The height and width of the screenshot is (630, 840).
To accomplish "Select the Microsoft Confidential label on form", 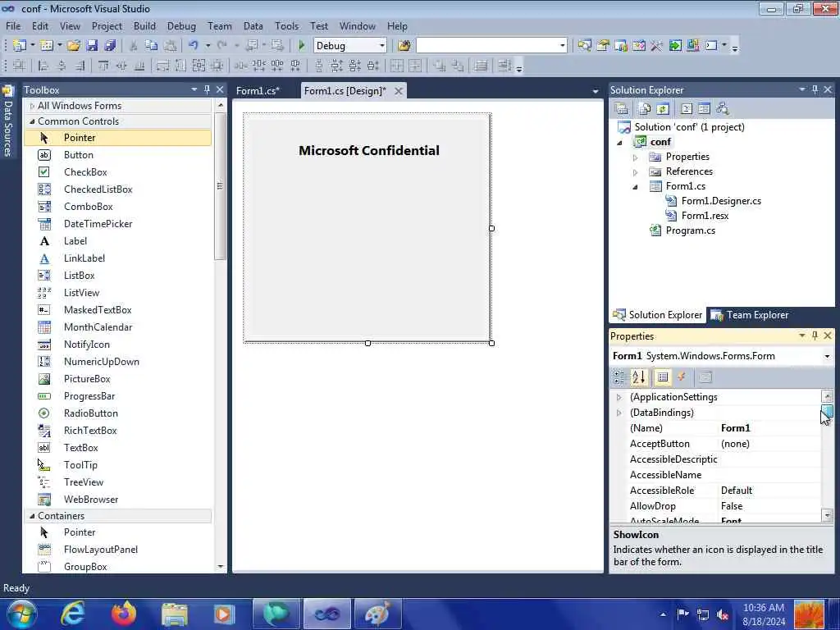I will (369, 151).
